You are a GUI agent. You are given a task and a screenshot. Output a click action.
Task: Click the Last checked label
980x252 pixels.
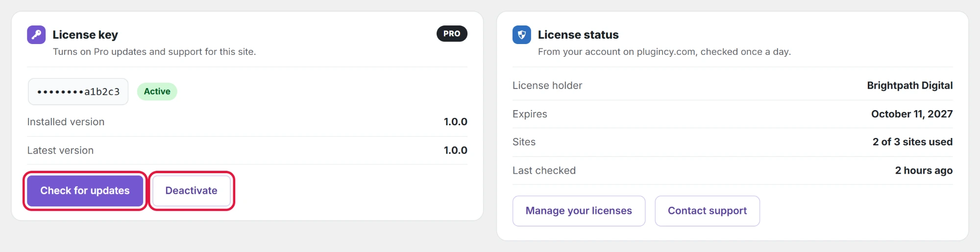(544, 171)
